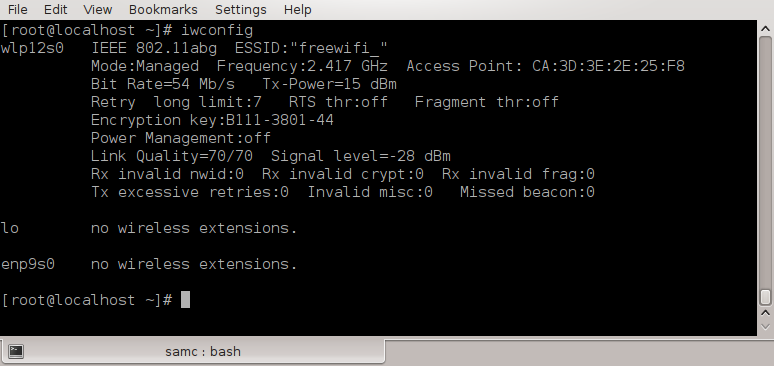Open the View menu
The width and height of the screenshot is (774, 366).
click(98, 9)
